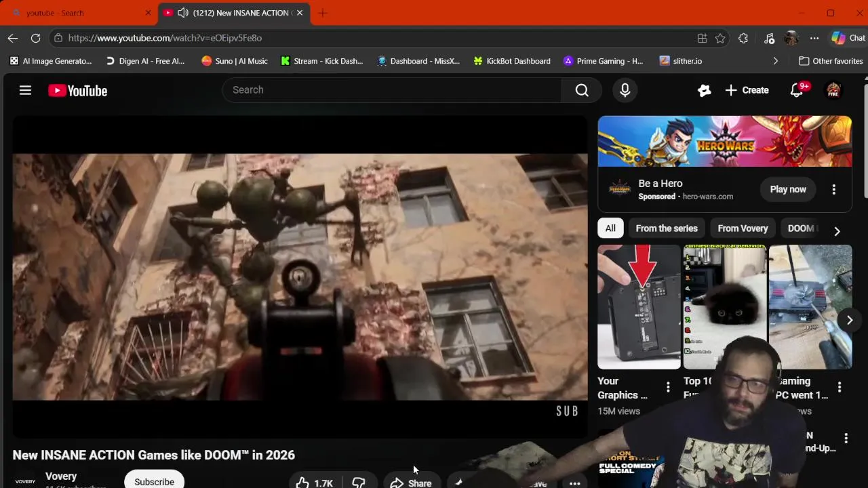Click Be a Hero ad title
This screenshot has width=868, height=488.
pos(660,184)
